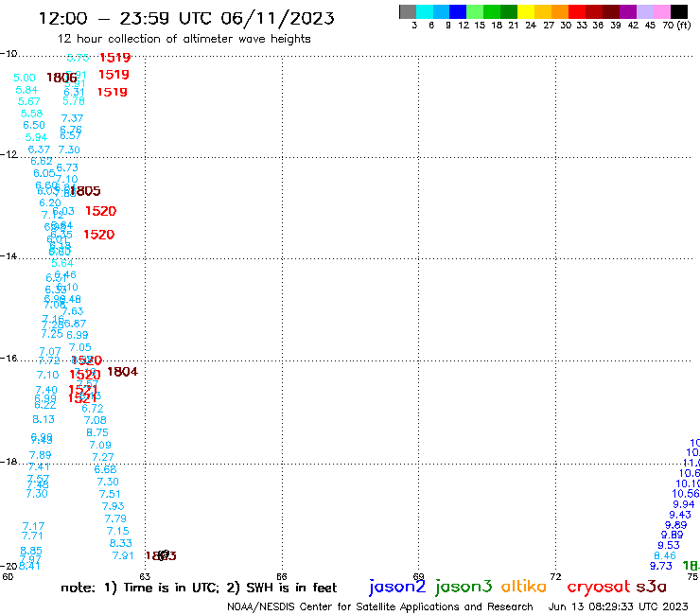The height and width of the screenshot is (615, 700).
Task: Click the jason3 satellite legend label
Action: [464, 587]
